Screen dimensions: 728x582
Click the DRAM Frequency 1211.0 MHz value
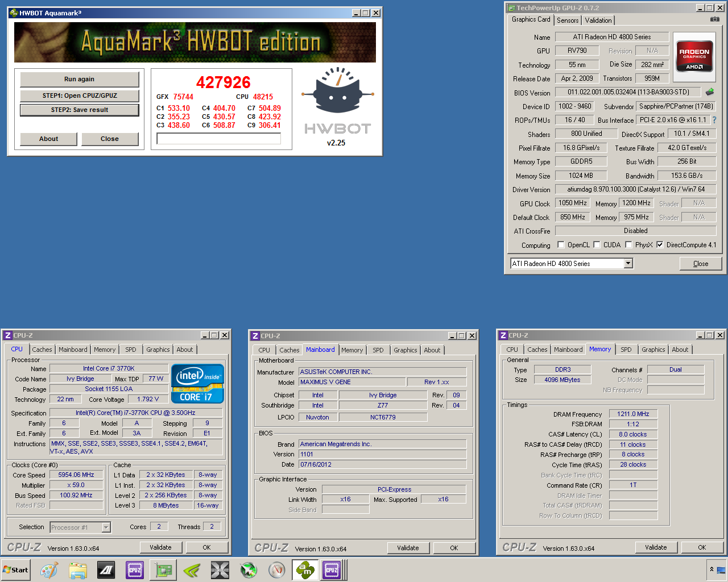coord(633,414)
